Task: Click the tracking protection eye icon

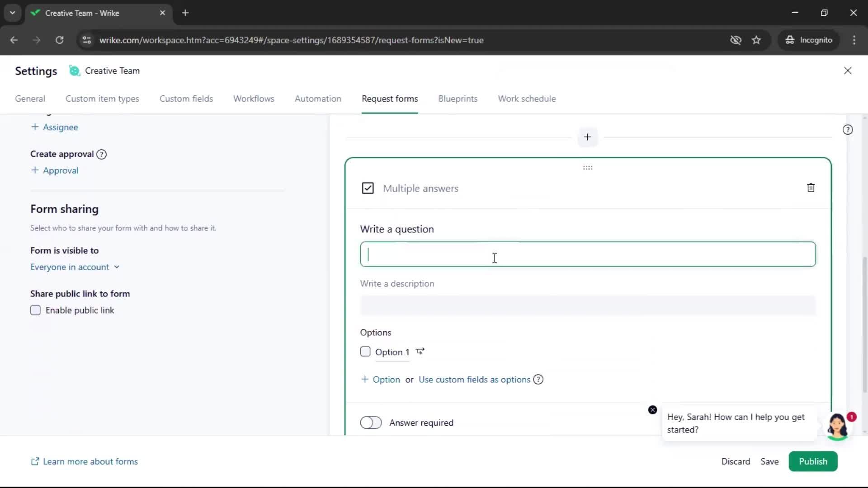Action: (x=736, y=40)
